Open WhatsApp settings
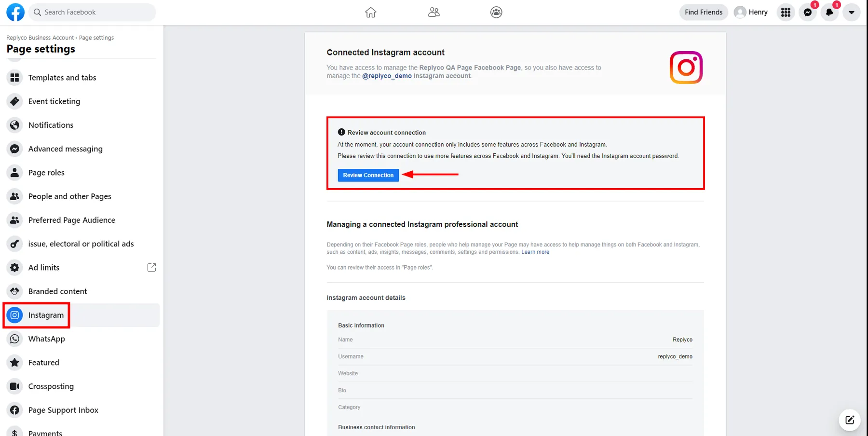868x436 pixels. [x=82, y=339]
